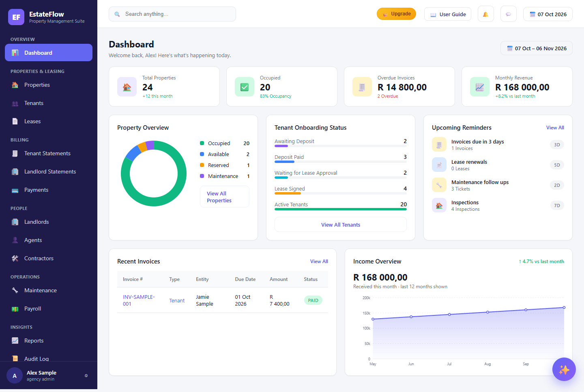584x392 pixels.
Task: Click the Active Tenants progress bar
Action: click(341, 209)
